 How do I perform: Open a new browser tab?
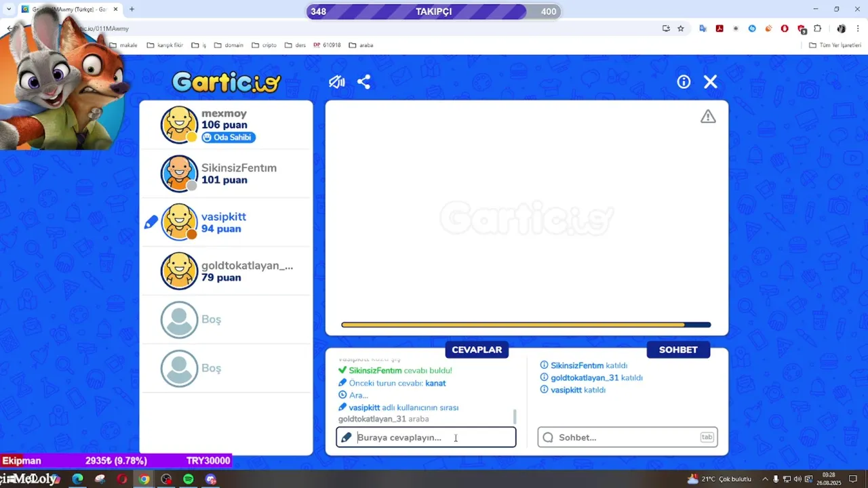[x=132, y=9]
